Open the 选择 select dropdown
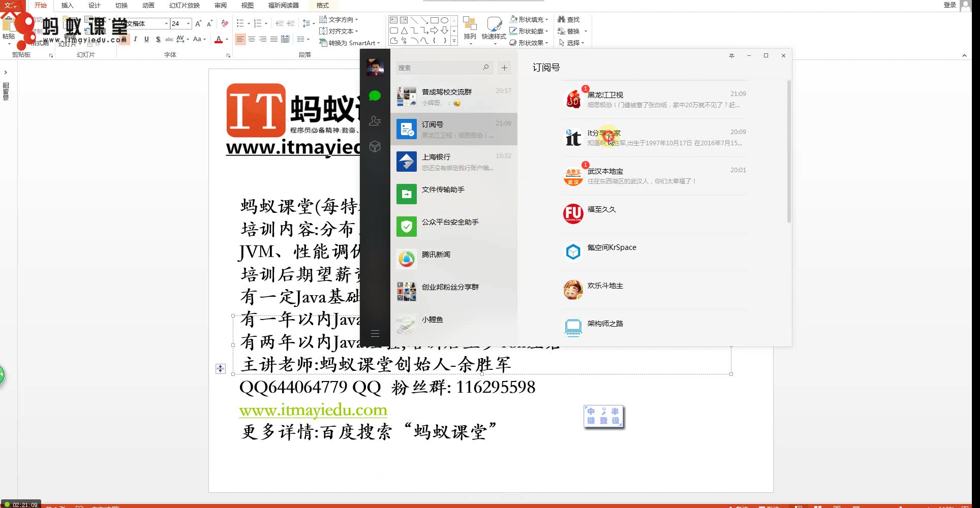980x508 pixels. 572,43
